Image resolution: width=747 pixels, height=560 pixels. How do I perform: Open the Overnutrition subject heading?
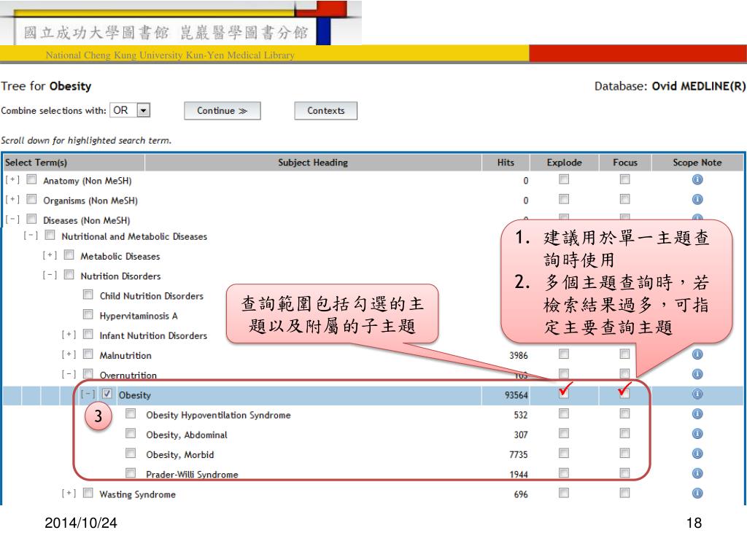[x=128, y=376]
